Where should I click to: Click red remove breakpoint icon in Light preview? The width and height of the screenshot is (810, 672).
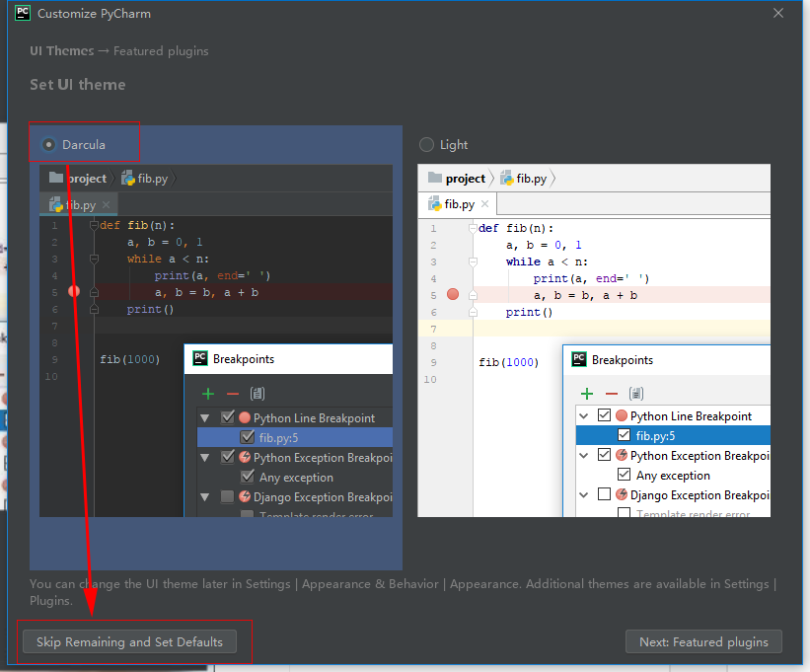(612, 394)
